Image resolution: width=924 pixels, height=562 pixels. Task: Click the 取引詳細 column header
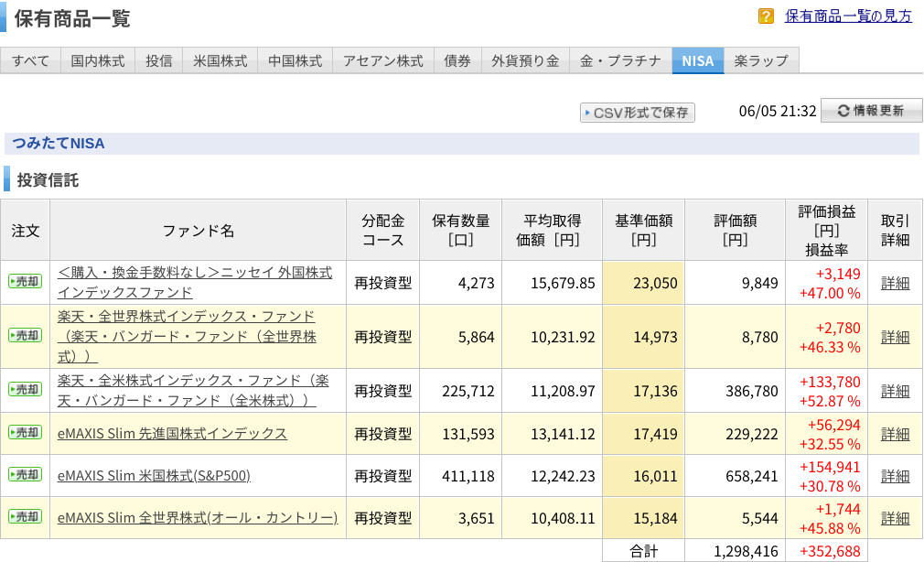pyautogui.click(x=895, y=230)
